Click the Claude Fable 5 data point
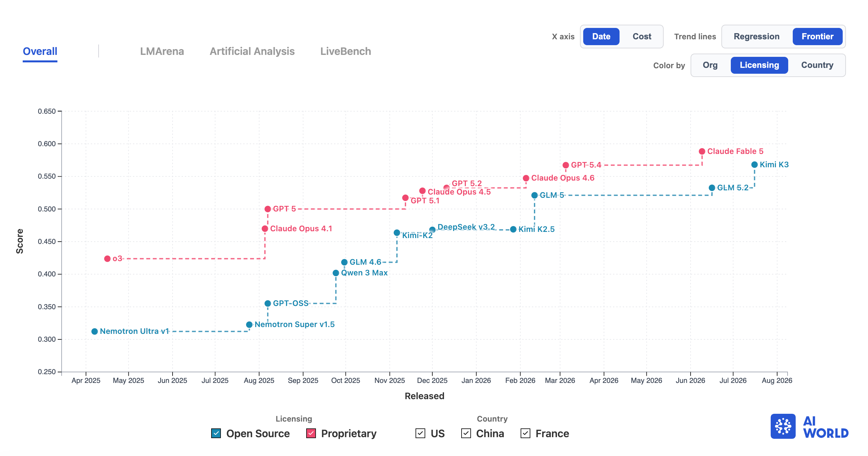The image size is (868, 456). pos(702,151)
